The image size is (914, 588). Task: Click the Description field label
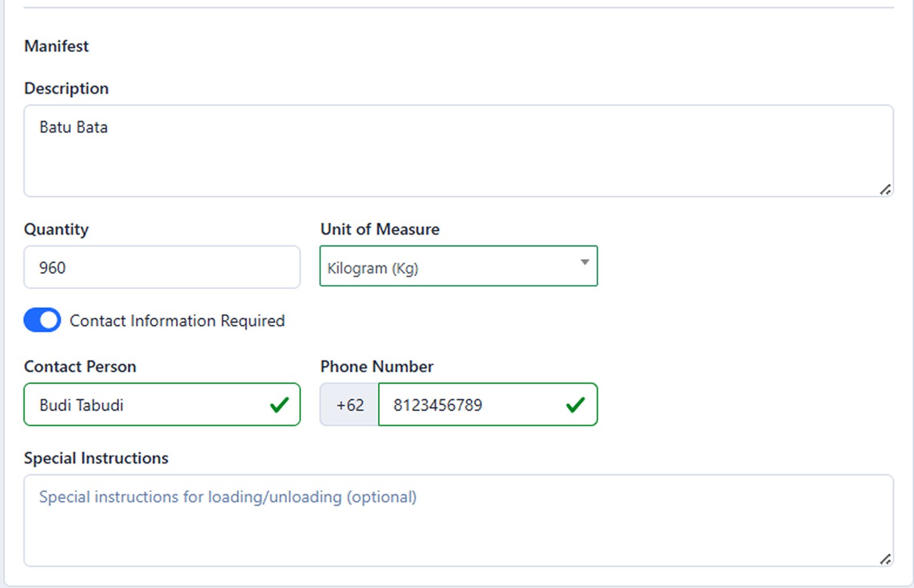click(66, 88)
